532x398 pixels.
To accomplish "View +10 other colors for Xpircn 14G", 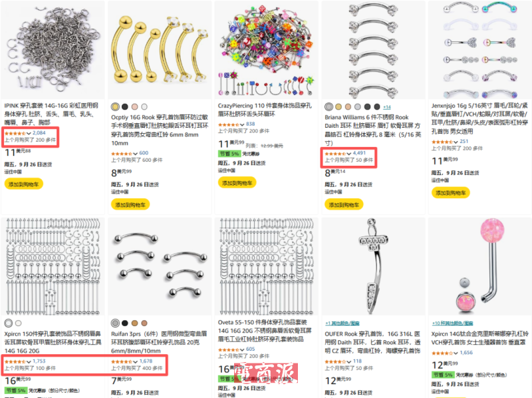I will coord(452,323).
